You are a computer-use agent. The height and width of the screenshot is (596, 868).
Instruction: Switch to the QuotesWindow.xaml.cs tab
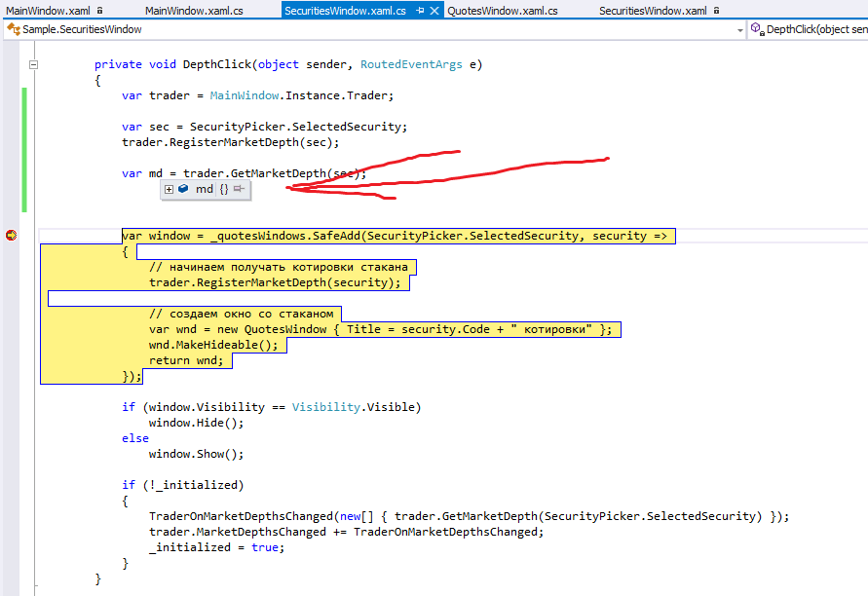point(502,11)
